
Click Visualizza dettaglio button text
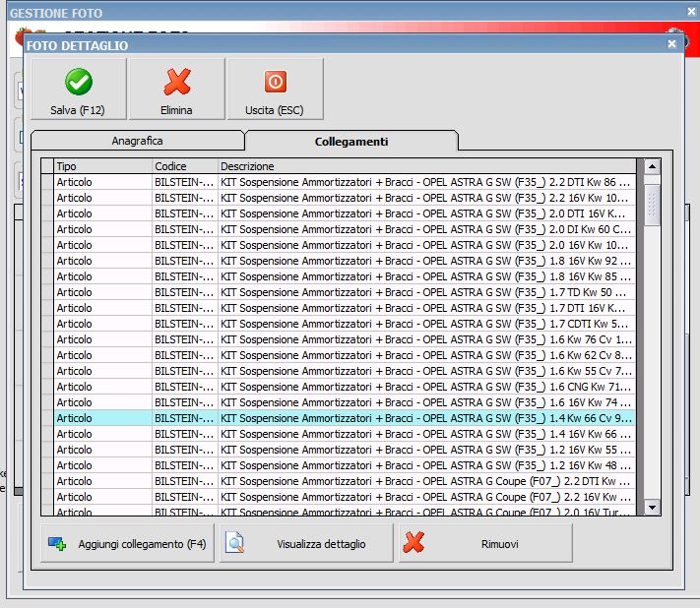(x=321, y=544)
